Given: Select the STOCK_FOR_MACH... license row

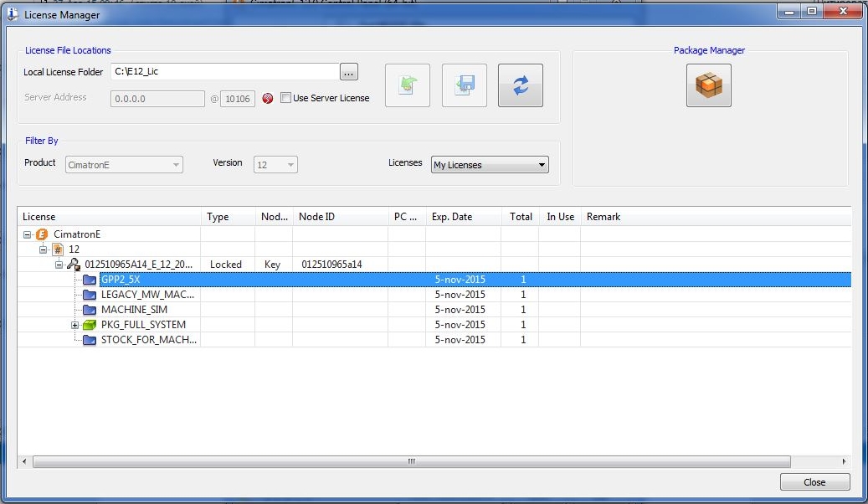Looking at the screenshot, I should pos(434,340).
